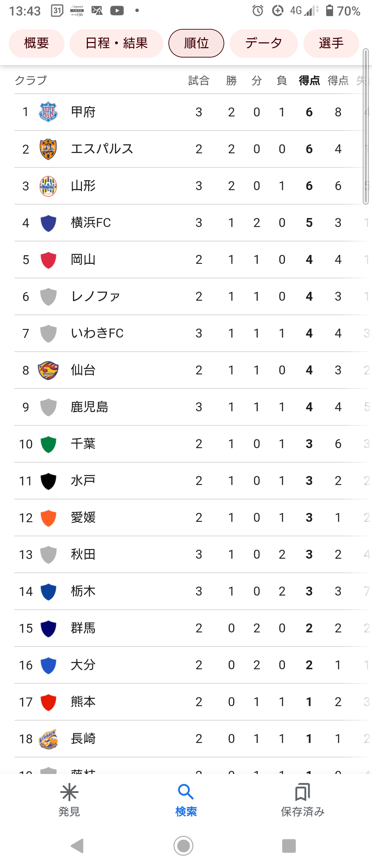372x868 pixels.
Task: Switch to the 日程・結果 tab
Action: pos(116,43)
